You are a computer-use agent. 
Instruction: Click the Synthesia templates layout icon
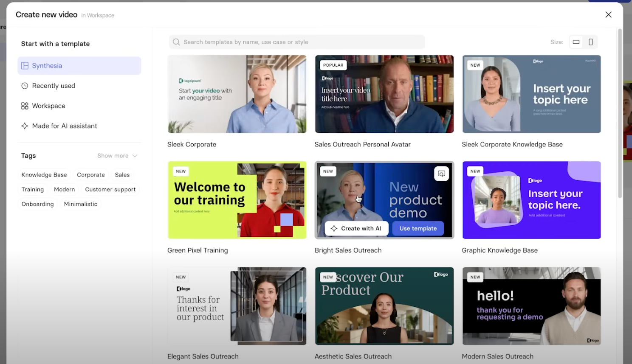pos(25,66)
